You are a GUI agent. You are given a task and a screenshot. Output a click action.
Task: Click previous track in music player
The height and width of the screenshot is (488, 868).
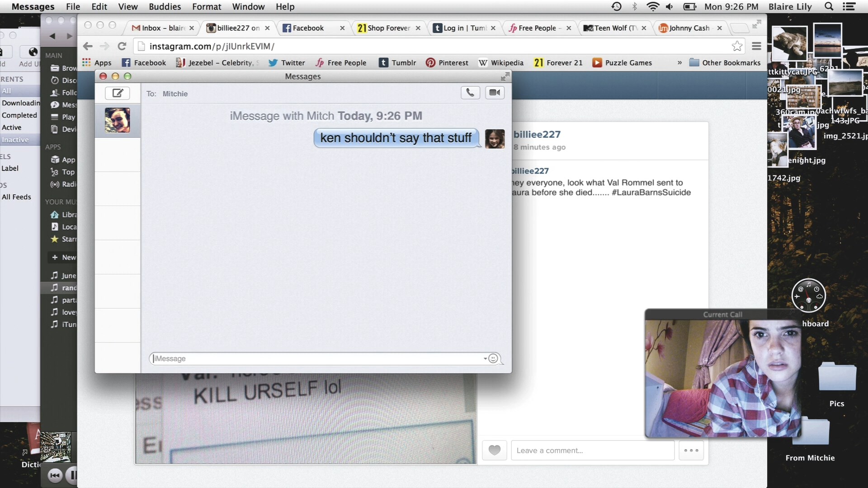tap(55, 475)
